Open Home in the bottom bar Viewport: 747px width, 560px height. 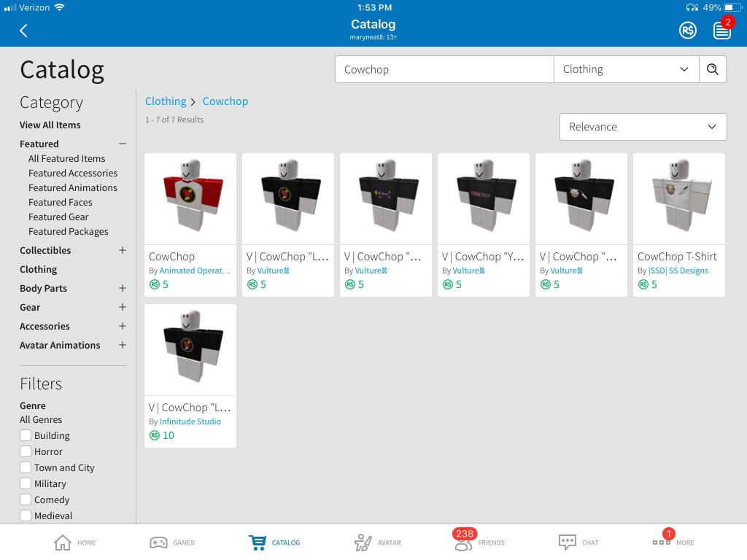click(x=75, y=542)
